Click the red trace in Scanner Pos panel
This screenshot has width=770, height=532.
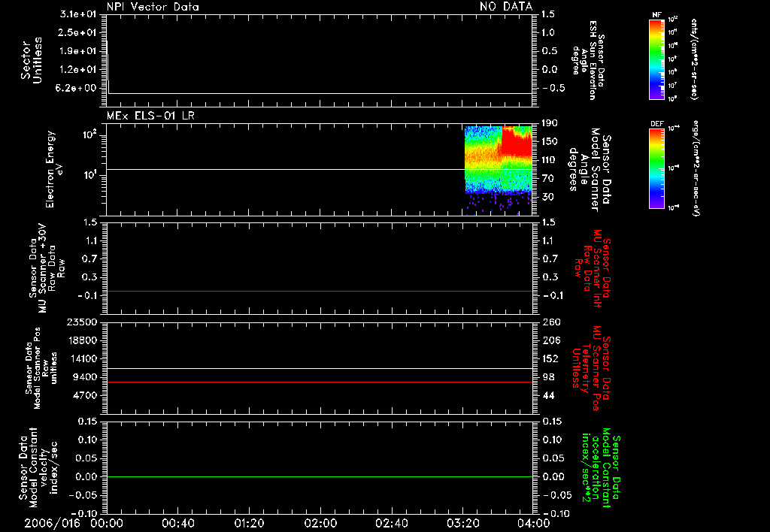[320, 382]
